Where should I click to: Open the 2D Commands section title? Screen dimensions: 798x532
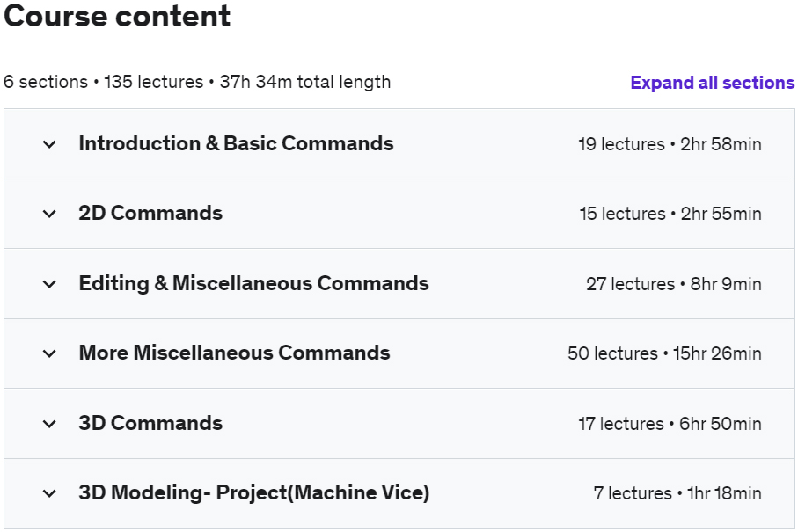pyautogui.click(x=150, y=213)
